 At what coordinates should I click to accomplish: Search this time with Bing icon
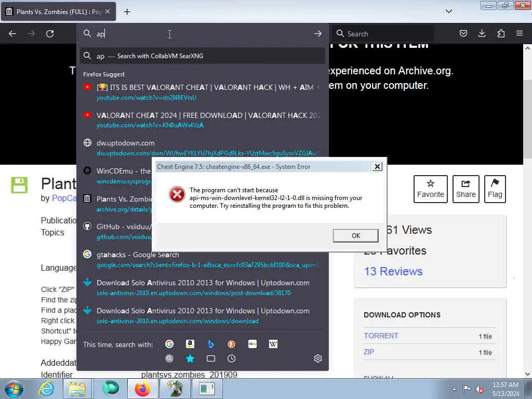click(x=211, y=344)
